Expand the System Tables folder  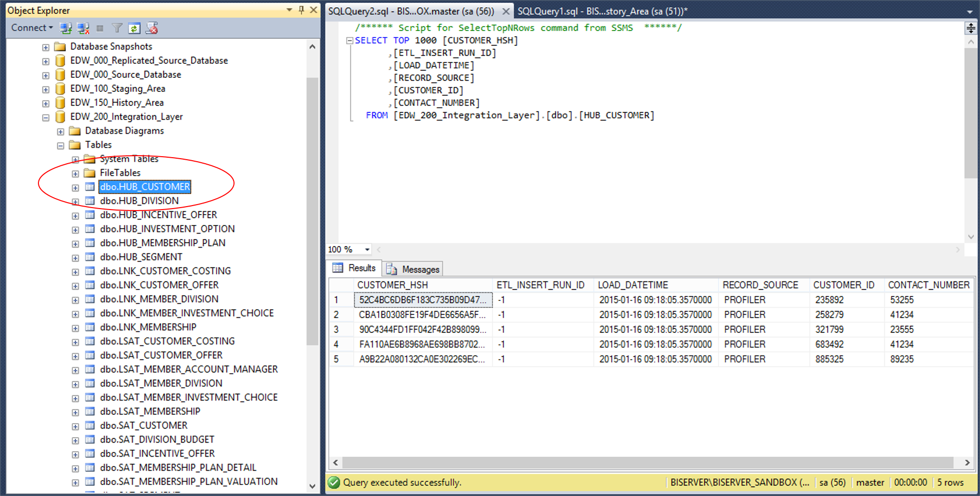pos(75,159)
